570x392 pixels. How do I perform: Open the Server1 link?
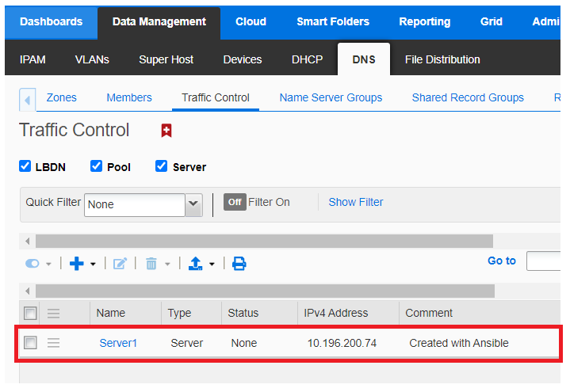point(118,343)
